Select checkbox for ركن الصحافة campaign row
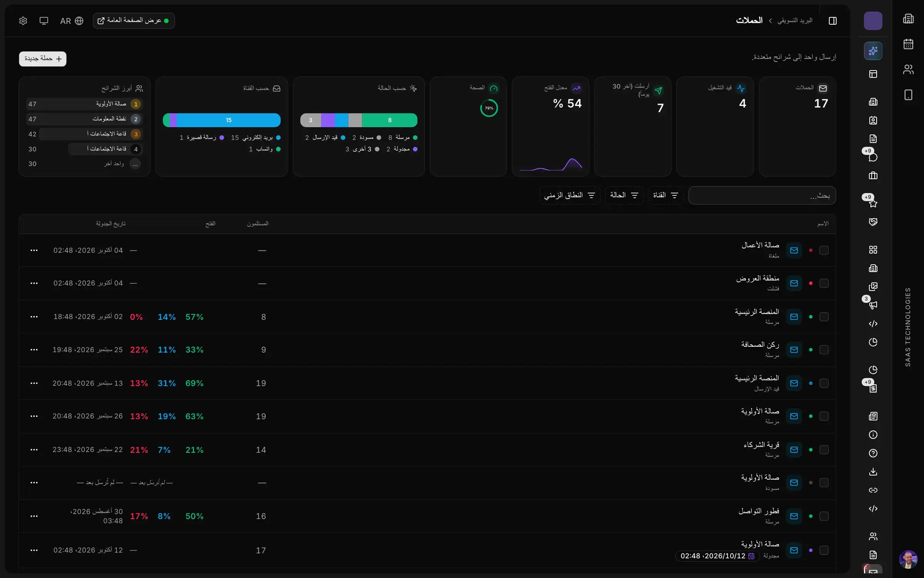This screenshot has height=578, width=924. tap(824, 350)
